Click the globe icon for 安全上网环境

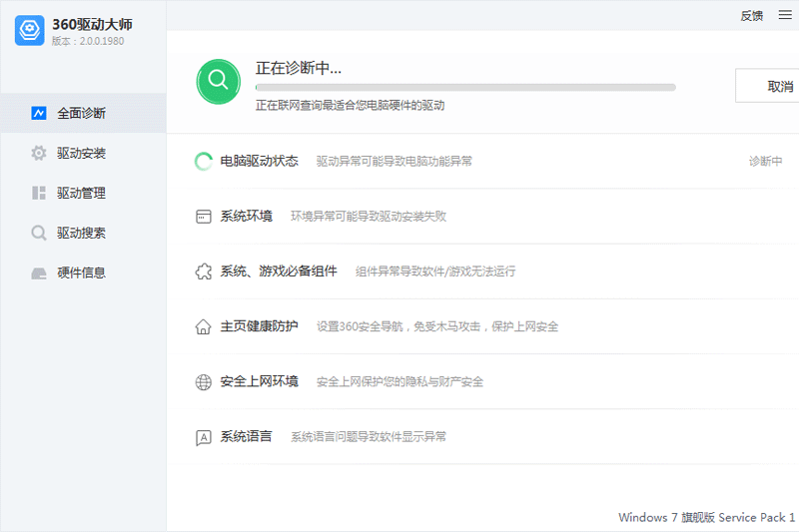coord(204,382)
